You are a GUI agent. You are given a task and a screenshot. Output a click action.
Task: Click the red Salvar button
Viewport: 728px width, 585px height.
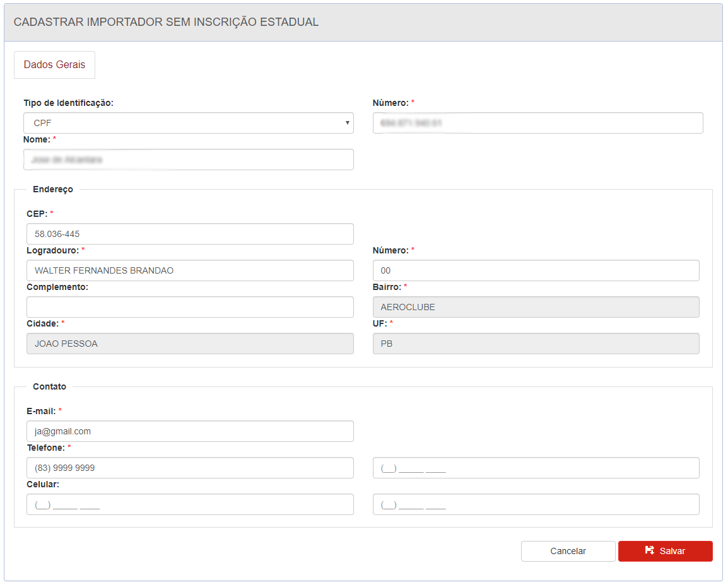click(665, 551)
